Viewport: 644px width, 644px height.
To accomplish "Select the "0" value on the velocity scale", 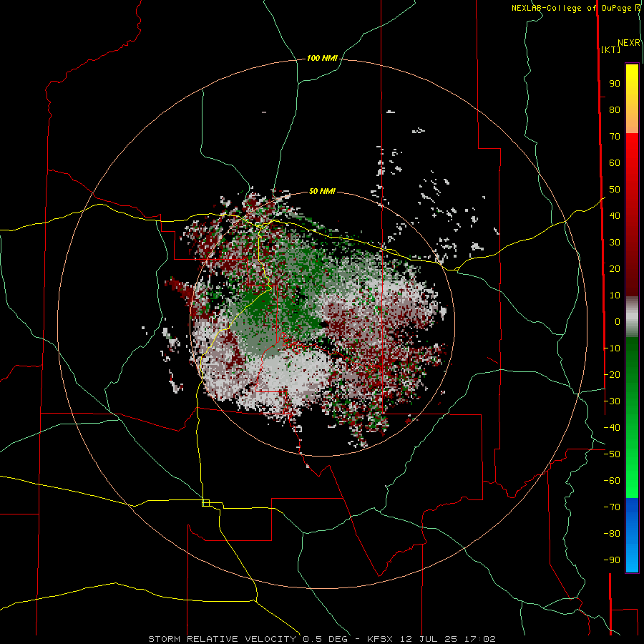I will (x=618, y=321).
